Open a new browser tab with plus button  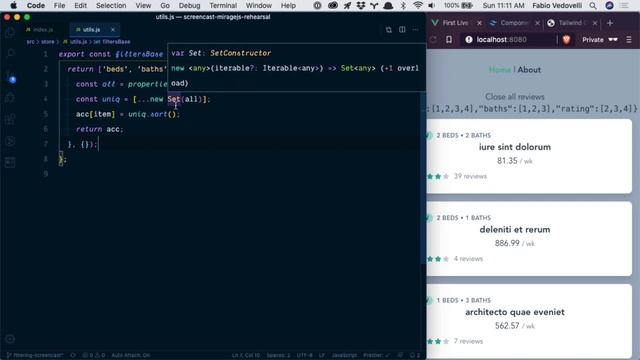click(x=610, y=23)
